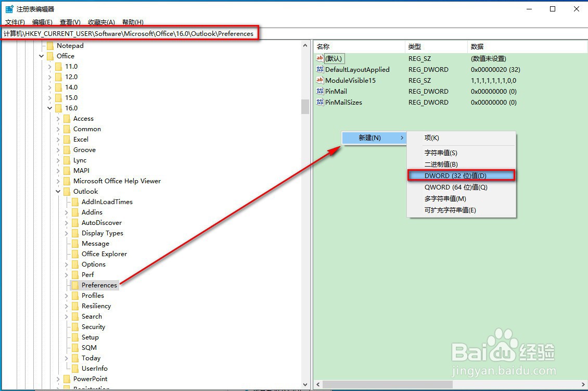Expand the 15.0 tree node

click(x=49, y=98)
